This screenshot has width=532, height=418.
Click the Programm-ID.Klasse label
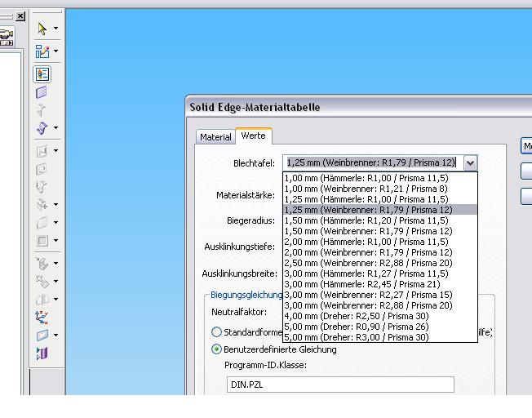(265, 365)
